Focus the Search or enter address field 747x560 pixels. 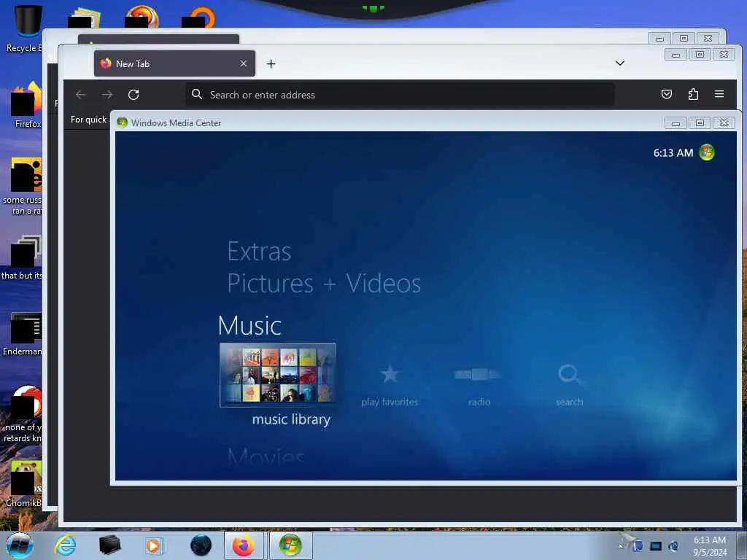pyautogui.click(x=400, y=95)
